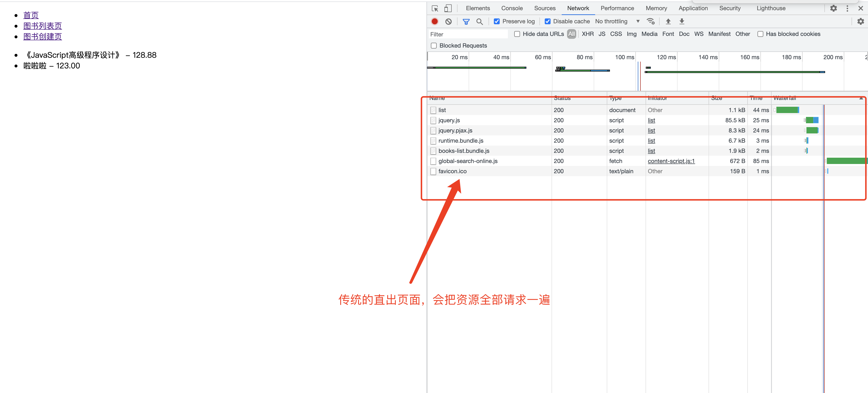Click the list request waterfall bar
The height and width of the screenshot is (393, 868).
pyautogui.click(x=788, y=110)
